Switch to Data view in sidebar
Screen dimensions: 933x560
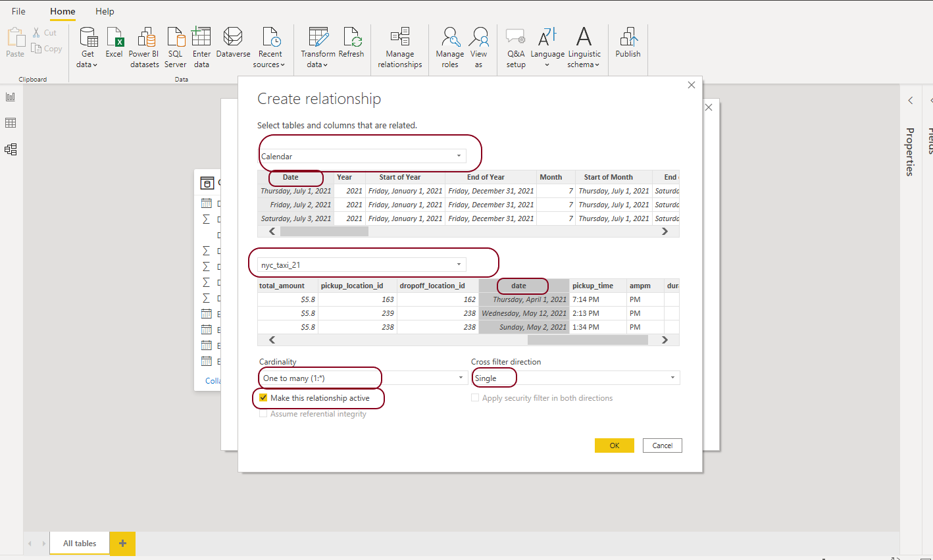coord(11,123)
